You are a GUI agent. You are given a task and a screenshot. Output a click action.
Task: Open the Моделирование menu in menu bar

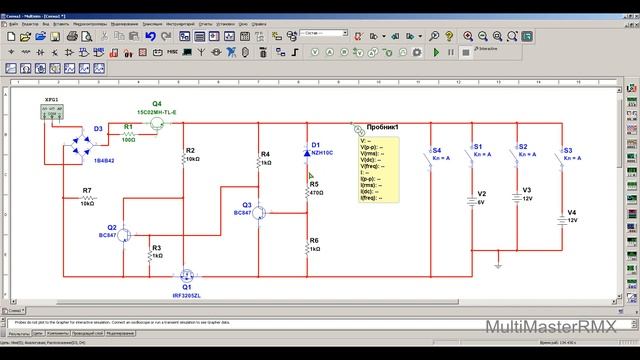(124, 24)
